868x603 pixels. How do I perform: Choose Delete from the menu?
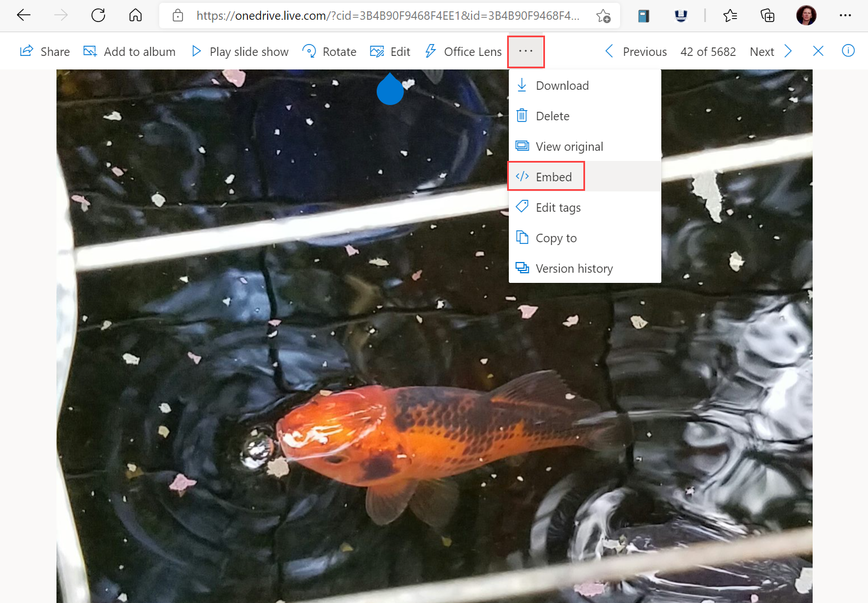click(x=585, y=116)
